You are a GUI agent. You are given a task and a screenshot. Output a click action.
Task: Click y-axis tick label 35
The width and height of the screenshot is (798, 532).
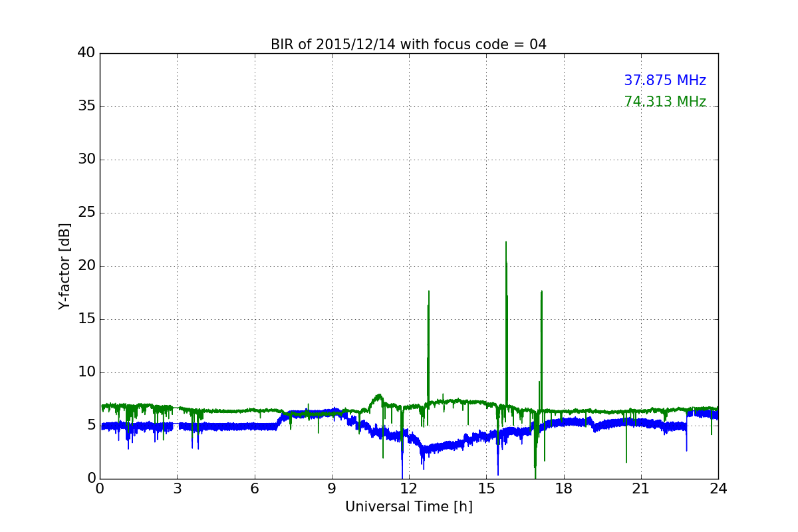pyautogui.click(x=86, y=106)
